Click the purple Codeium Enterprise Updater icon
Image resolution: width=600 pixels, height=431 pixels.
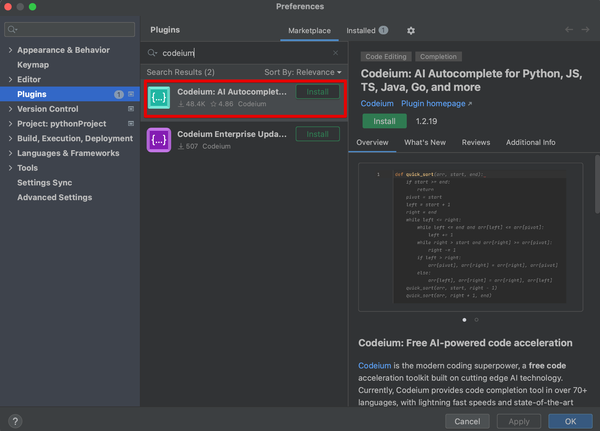coord(160,140)
